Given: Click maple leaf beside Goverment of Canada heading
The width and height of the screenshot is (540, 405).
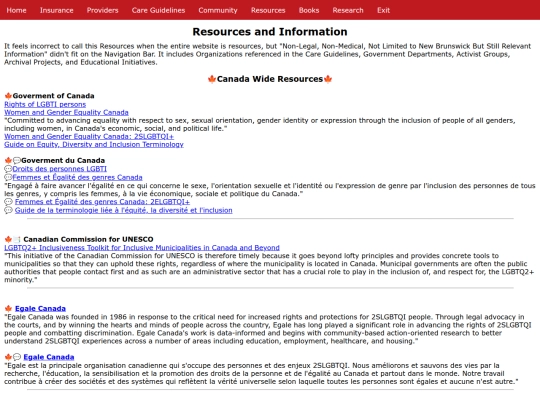Looking at the screenshot, I should tap(8, 96).
